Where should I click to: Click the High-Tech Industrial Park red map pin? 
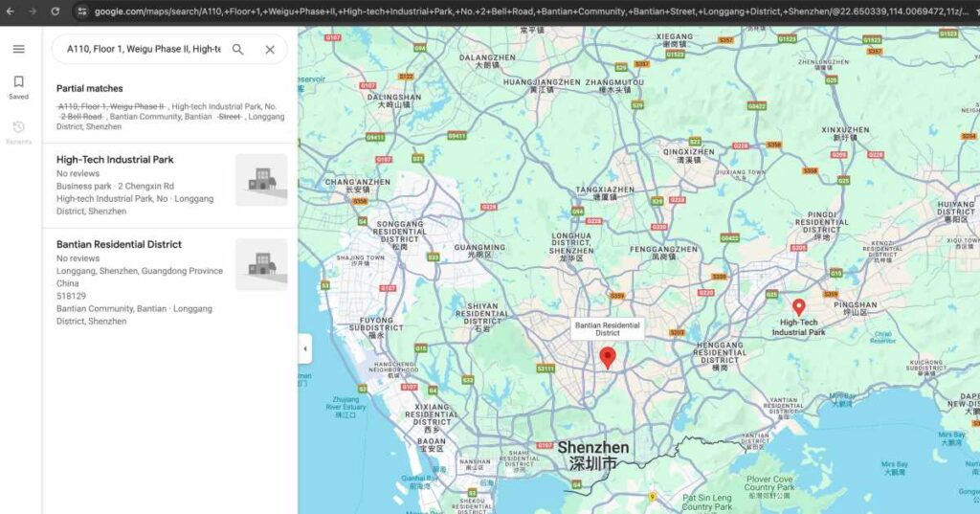pos(799,307)
